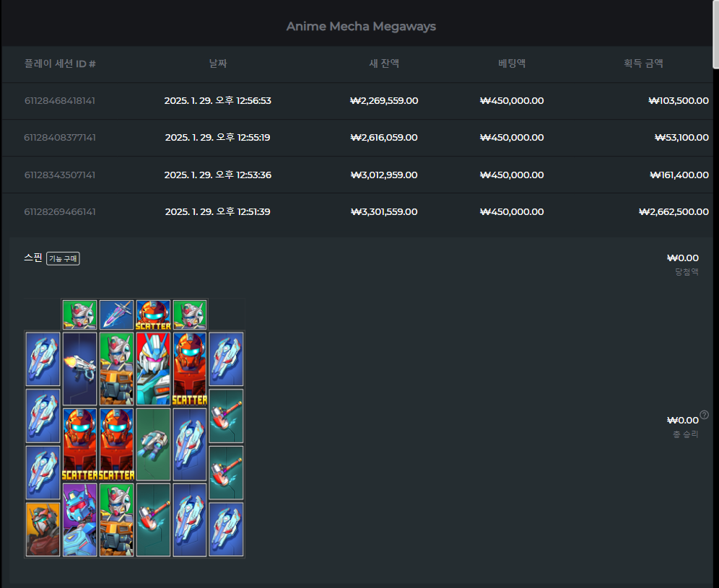Click the 스핀 label
This screenshot has height=588, width=719.
[x=33, y=258]
